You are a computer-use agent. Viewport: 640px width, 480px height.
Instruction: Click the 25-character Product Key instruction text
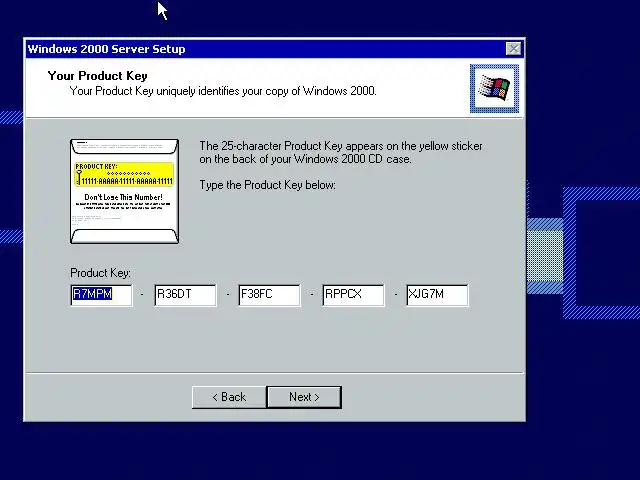tap(341, 152)
